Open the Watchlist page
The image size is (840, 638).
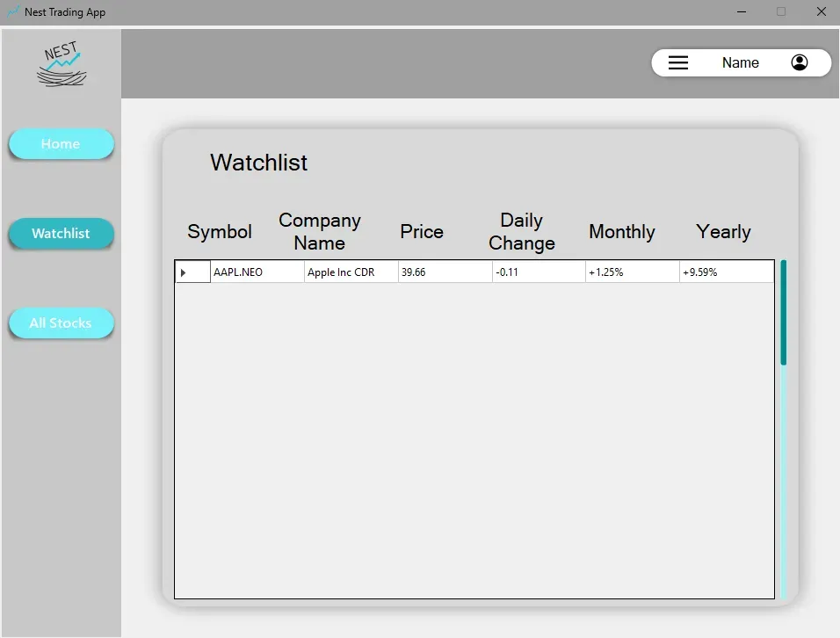click(x=62, y=234)
